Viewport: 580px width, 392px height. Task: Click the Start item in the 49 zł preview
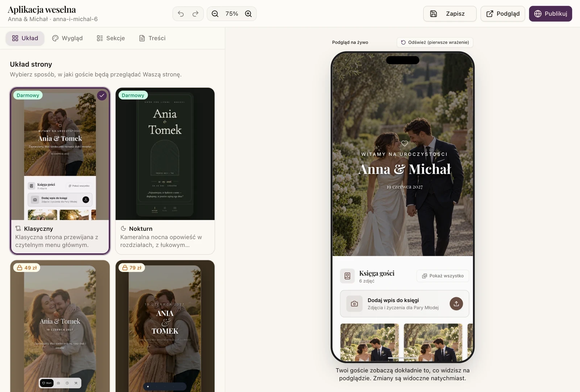46,383
